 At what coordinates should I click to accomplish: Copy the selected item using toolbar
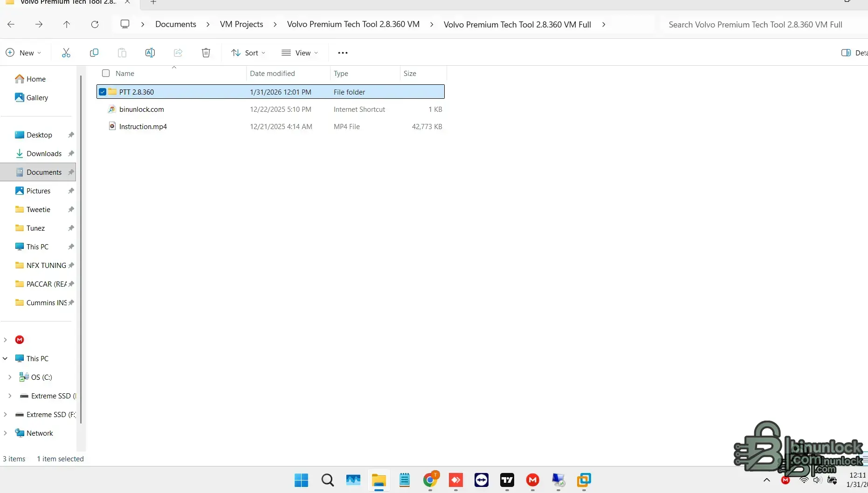pos(94,53)
